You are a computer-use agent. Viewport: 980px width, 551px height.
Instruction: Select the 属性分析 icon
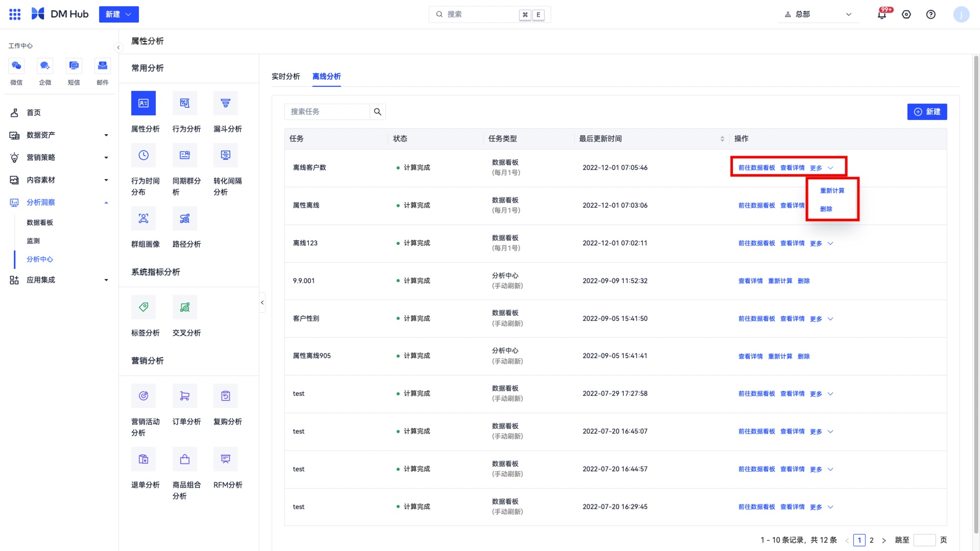pyautogui.click(x=143, y=103)
